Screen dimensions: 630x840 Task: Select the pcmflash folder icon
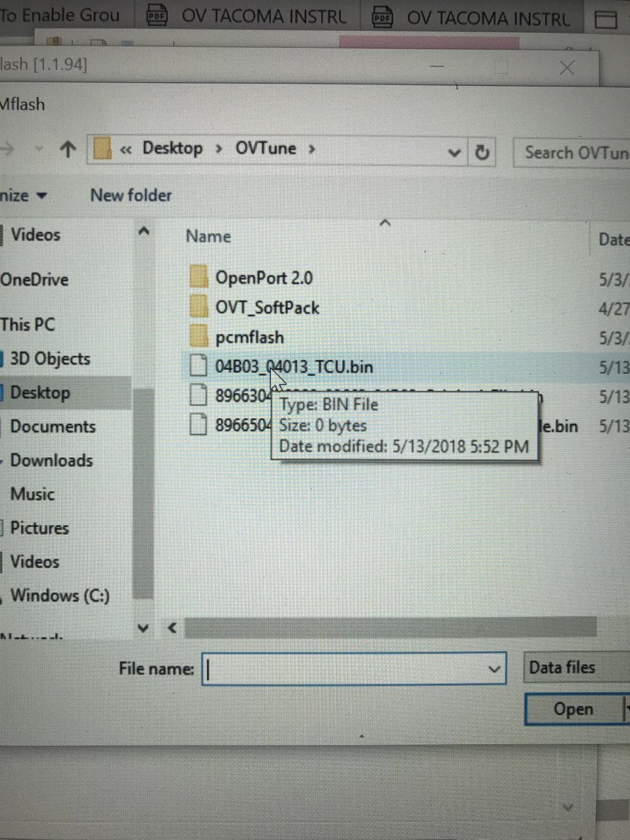199,336
